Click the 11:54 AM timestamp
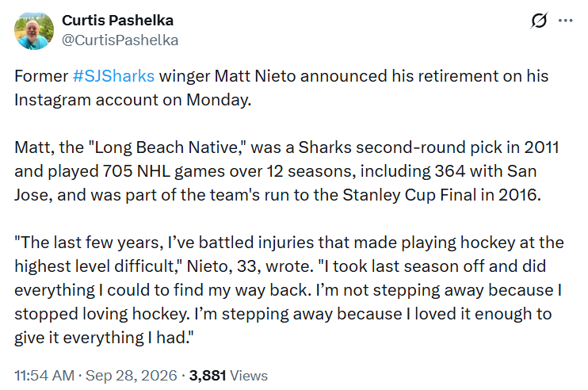588x390 pixels. [x=44, y=376]
